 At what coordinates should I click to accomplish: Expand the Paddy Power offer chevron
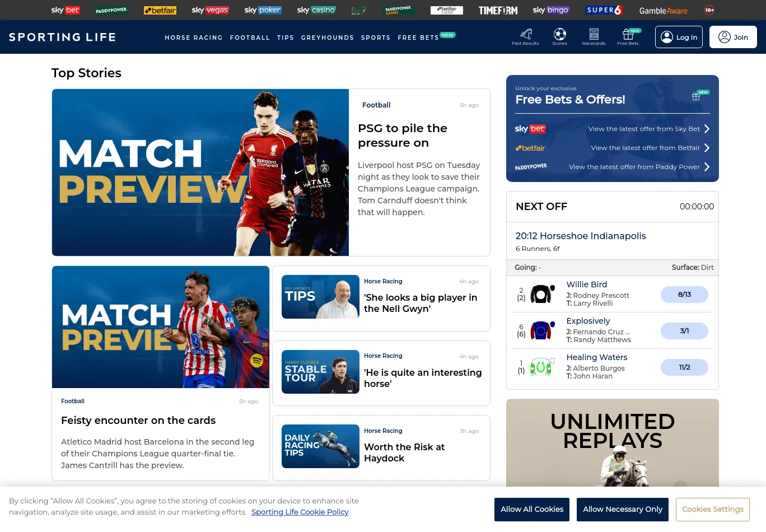(707, 167)
